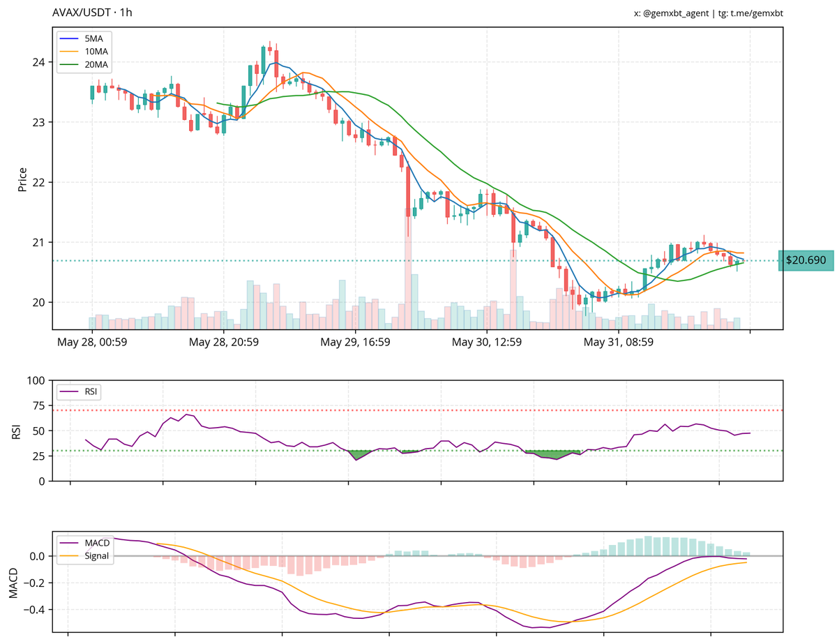Viewport: 837px width, 644px height.
Task: Click the 5MA blue line color sample
Action: (70, 38)
